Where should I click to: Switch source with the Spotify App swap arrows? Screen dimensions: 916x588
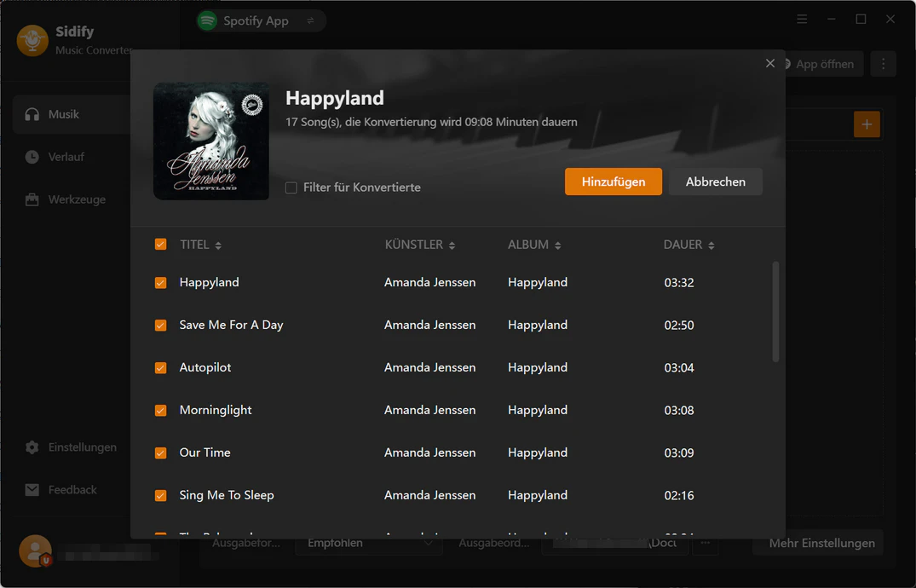tap(310, 21)
